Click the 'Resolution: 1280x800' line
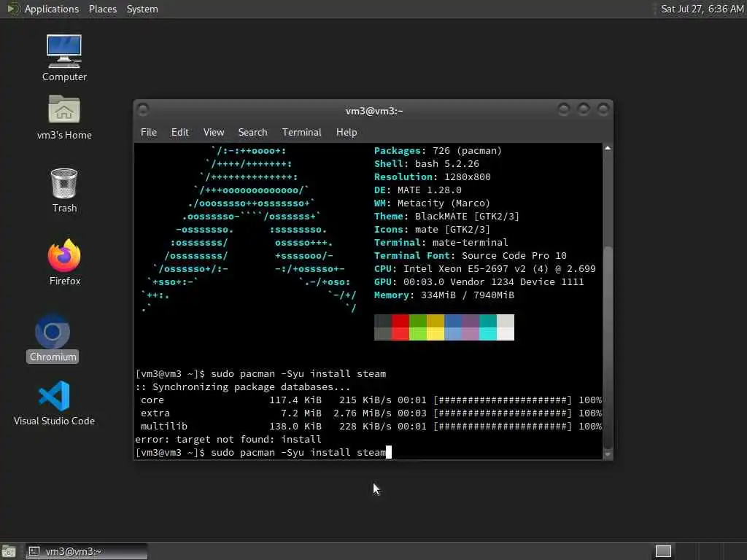 [x=432, y=177]
